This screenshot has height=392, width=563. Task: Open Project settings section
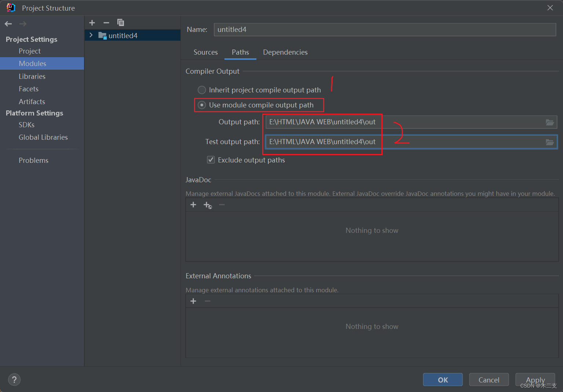pyautogui.click(x=30, y=51)
